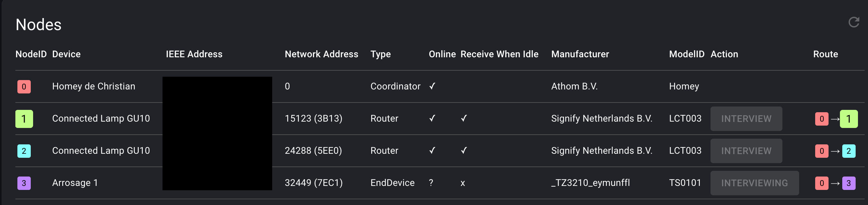Click cyan route badge 2 in Route column
The height and width of the screenshot is (205, 868).
click(848, 151)
